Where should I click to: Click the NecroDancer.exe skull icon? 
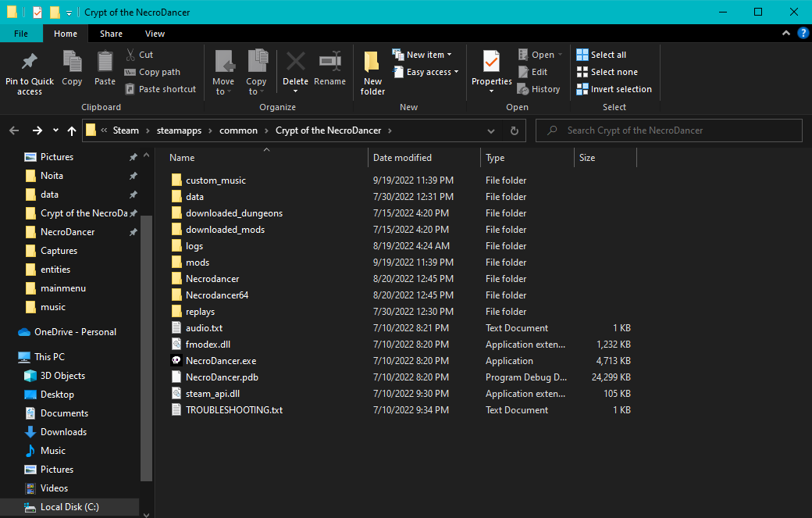click(x=176, y=360)
